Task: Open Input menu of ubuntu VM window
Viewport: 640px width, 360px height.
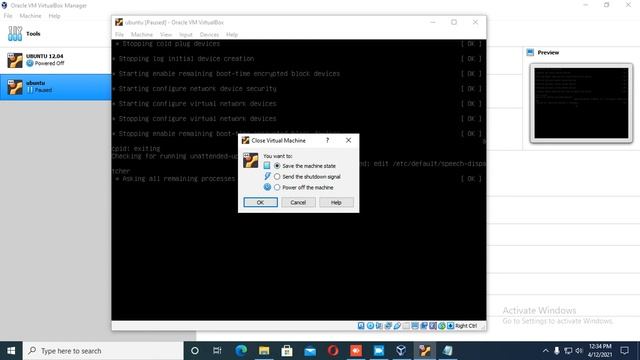Action: [186, 35]
